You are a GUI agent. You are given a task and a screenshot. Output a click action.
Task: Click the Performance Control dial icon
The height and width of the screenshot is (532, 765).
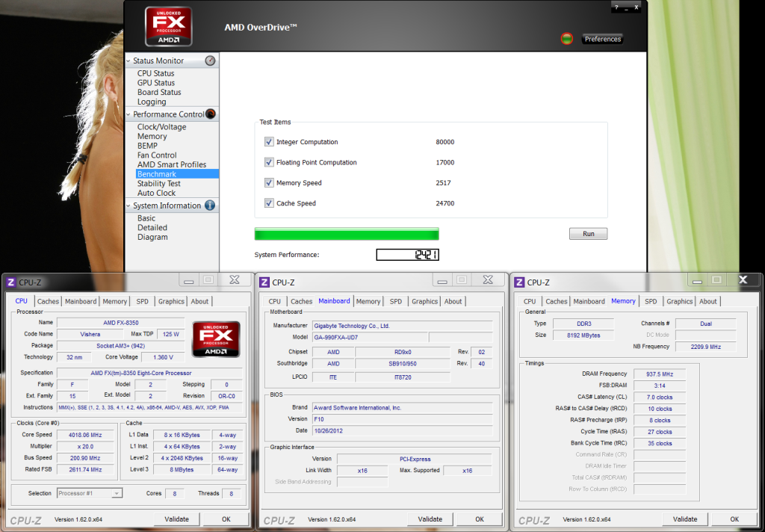[x=210, y=114]
